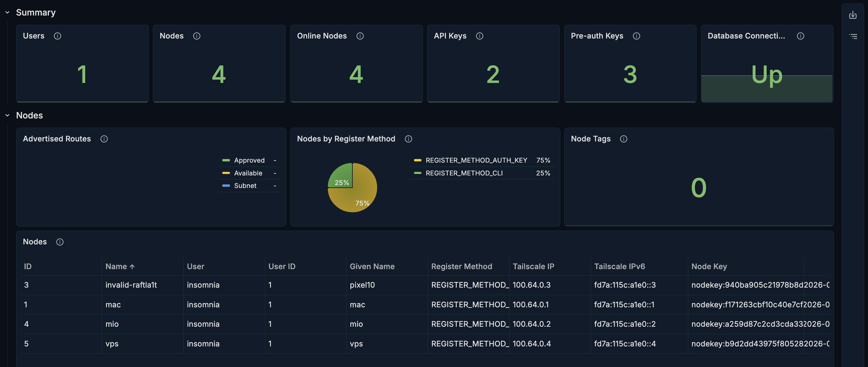868x367 pixels.
Task: Select the mio name cell
Action: coord(142,324)
